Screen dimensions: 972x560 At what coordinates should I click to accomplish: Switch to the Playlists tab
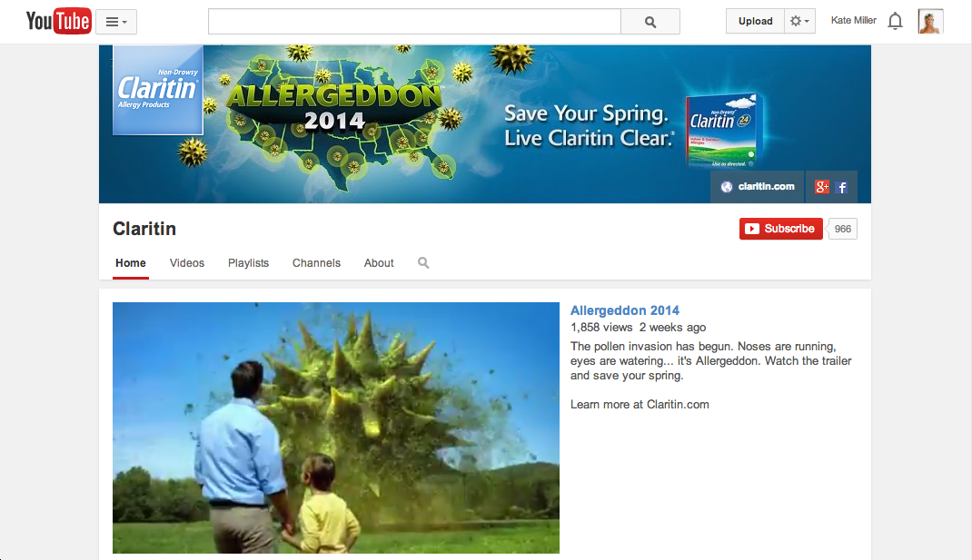pyautogui.click(x=249, y=263)
